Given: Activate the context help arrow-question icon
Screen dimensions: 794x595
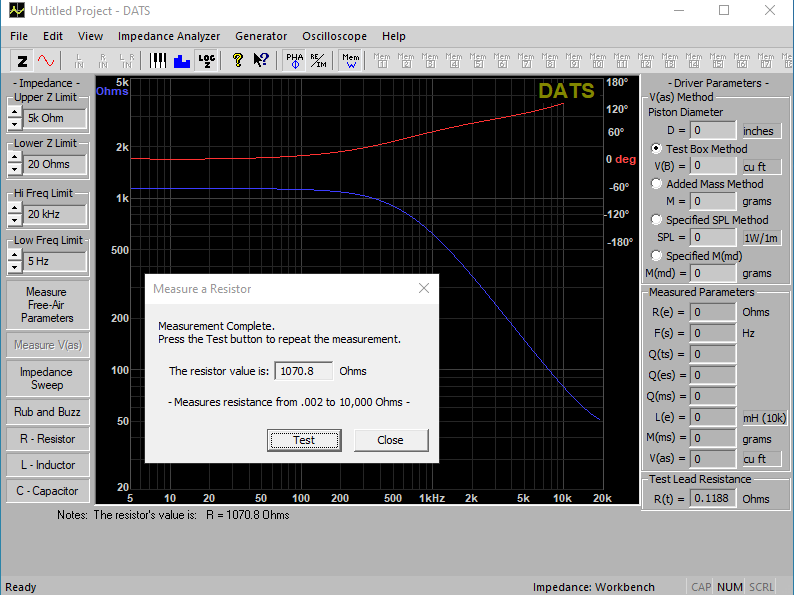Looking at the screenshot, I should pyautogui.click(x=261, y=61).
